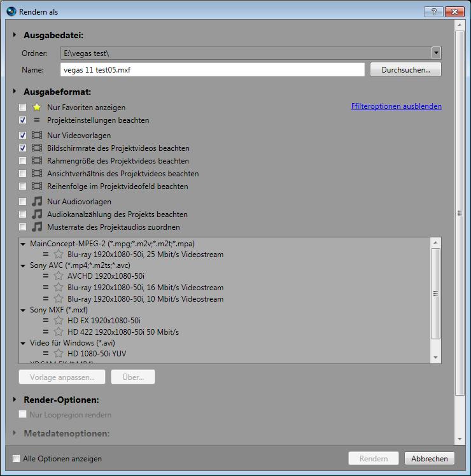471x476 pixels.
Task: Click the Name file input field
Action: (x=212, y=70)
